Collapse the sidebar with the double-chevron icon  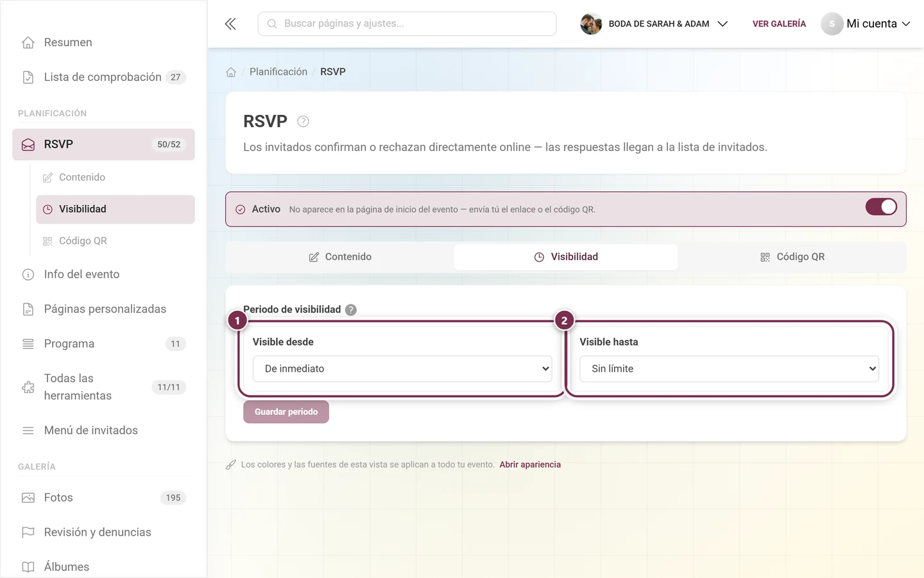[230, 24]
